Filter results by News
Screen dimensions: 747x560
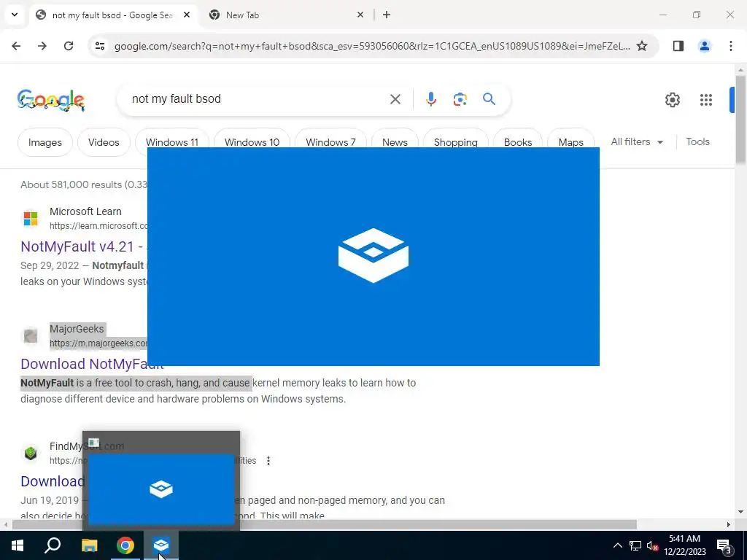[395, 138]
